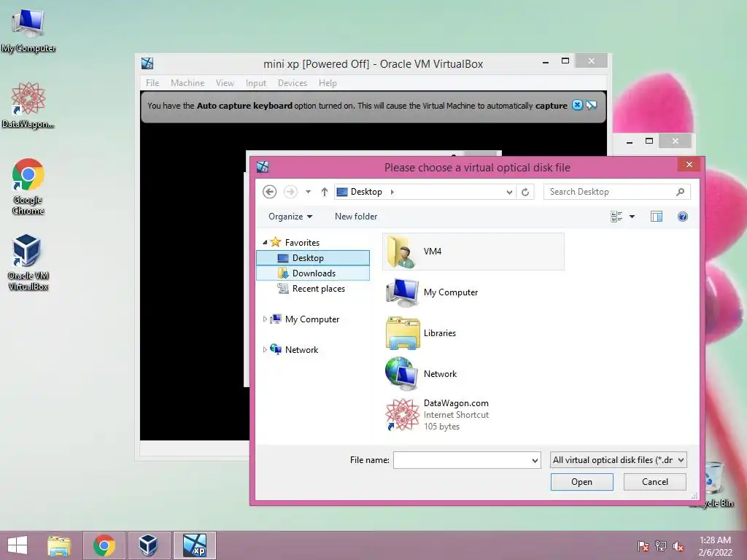Collapse the Favorites tree node
The width and height of the screenshot is (747, 560).
(x=265, y=242)
